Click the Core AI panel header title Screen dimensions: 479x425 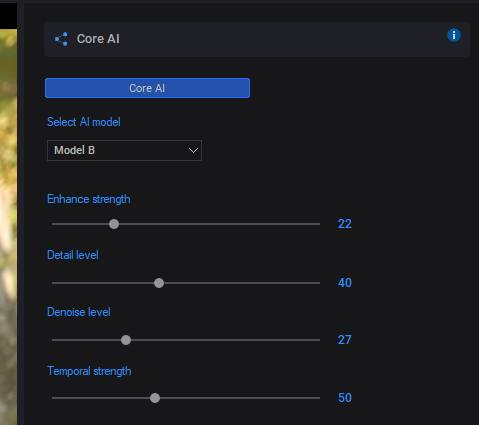click(x=98, y=39)
